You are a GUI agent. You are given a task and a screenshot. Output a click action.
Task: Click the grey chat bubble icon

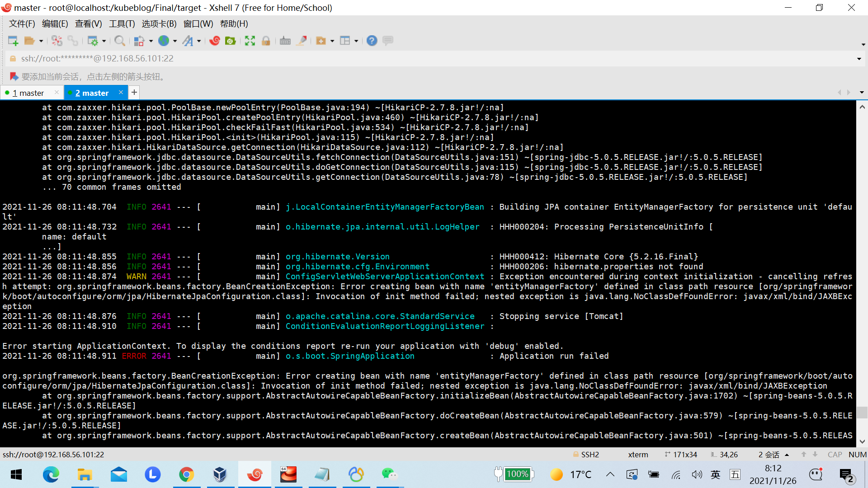(x=387, y=41)
